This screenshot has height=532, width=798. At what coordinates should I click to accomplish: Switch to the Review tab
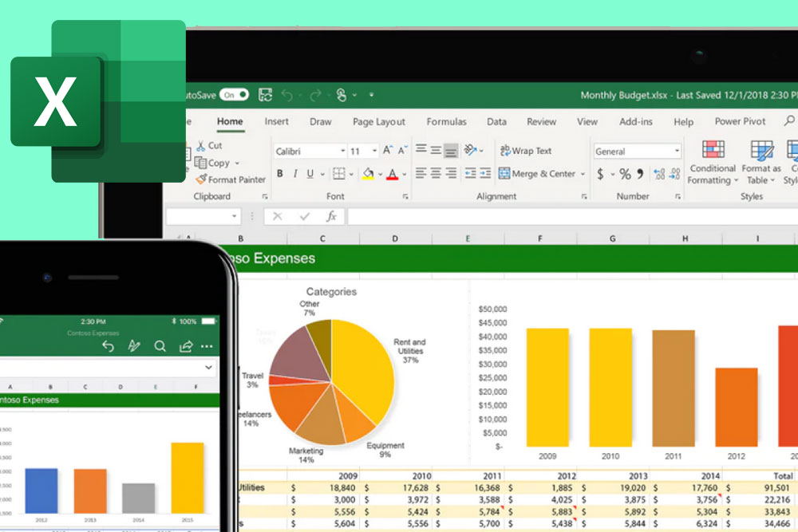pos(542,121)
